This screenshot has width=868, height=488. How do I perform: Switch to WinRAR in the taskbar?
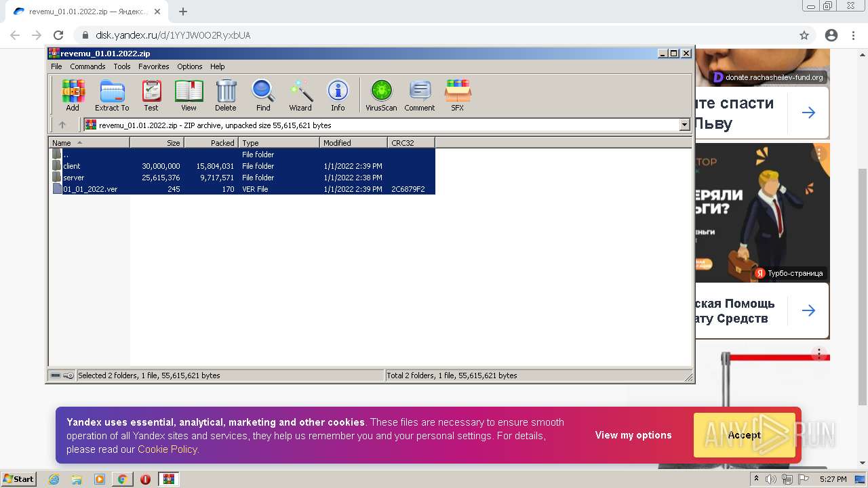pos(168,479)
